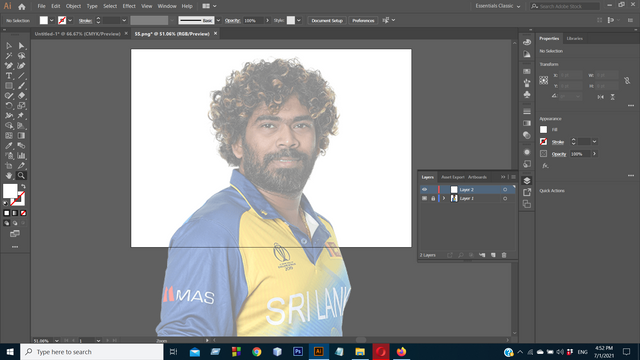Expand Opacity arrow in Properties panel
640x360 pixels.
click(x=594, y=154)
